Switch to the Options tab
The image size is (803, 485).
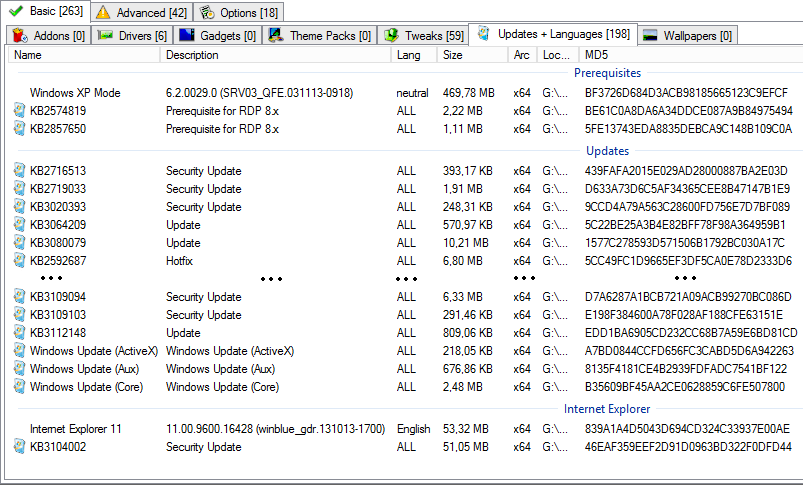tap(239, 13)
